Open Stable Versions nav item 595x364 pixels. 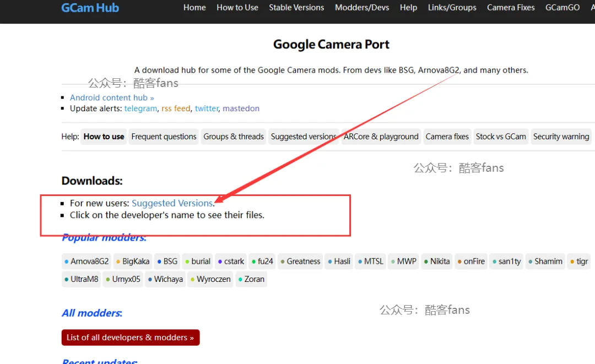296,8
